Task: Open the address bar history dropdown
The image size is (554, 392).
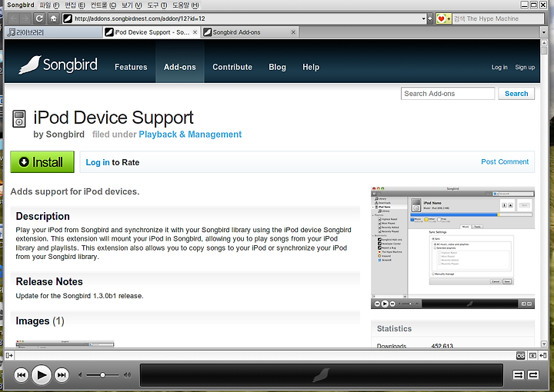Action: pos(424,18)
